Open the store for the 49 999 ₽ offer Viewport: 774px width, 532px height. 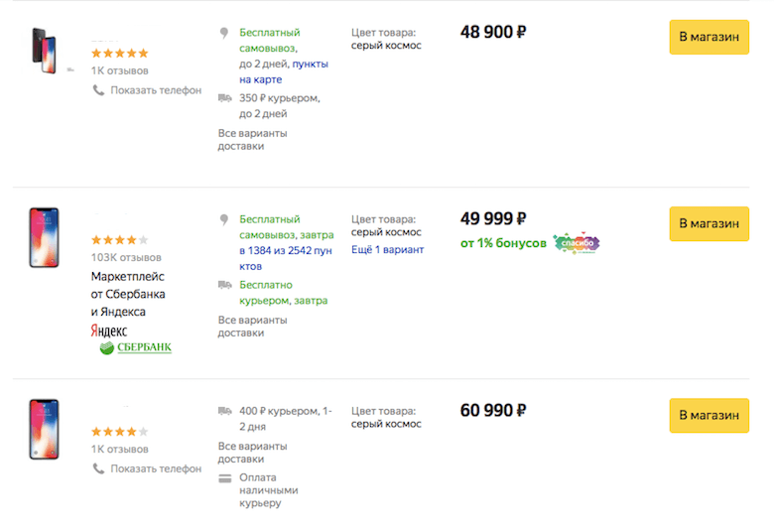(x=709, y=223)
